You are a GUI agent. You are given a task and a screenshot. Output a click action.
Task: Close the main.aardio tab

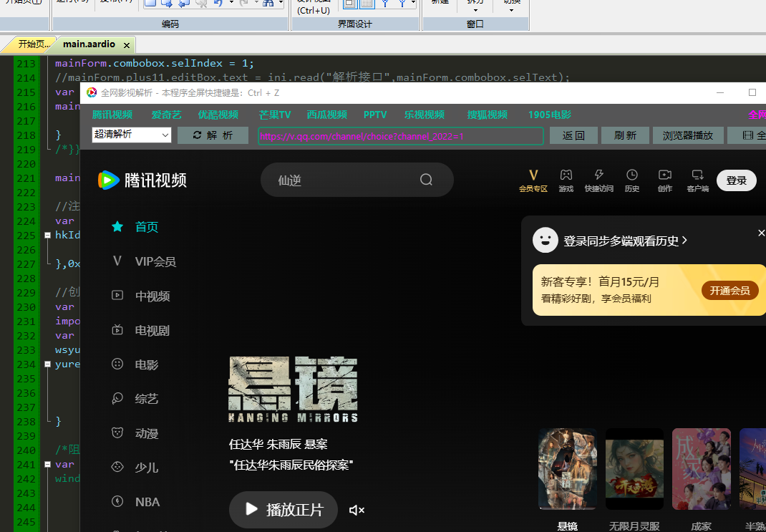(x=127, y=45)
